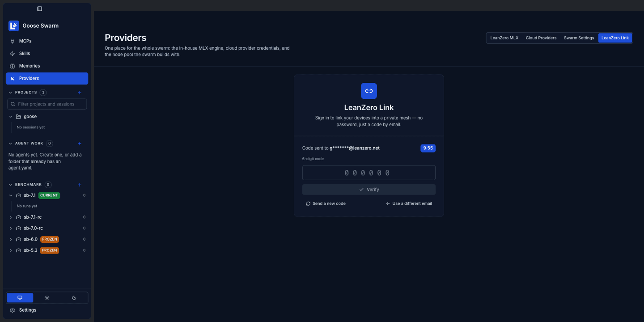Collapse the Agent Work section
Viewport: 644px width, 322px height.
(x=11, y=144)
